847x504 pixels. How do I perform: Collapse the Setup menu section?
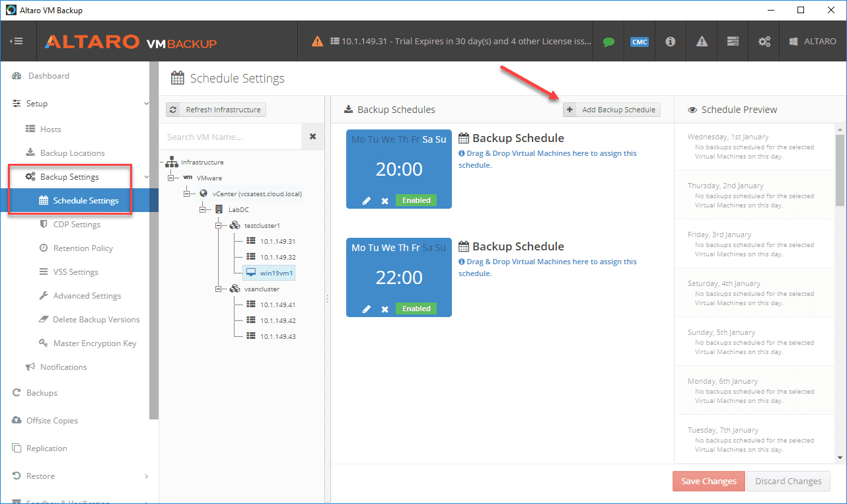click(147, 104)
